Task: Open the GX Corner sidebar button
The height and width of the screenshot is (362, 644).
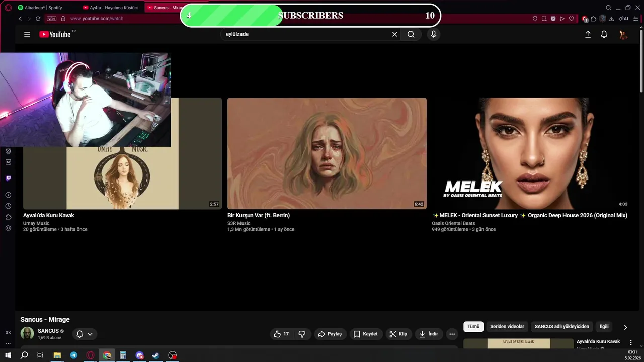Action: pyautogui.click(x=8, y=332)
